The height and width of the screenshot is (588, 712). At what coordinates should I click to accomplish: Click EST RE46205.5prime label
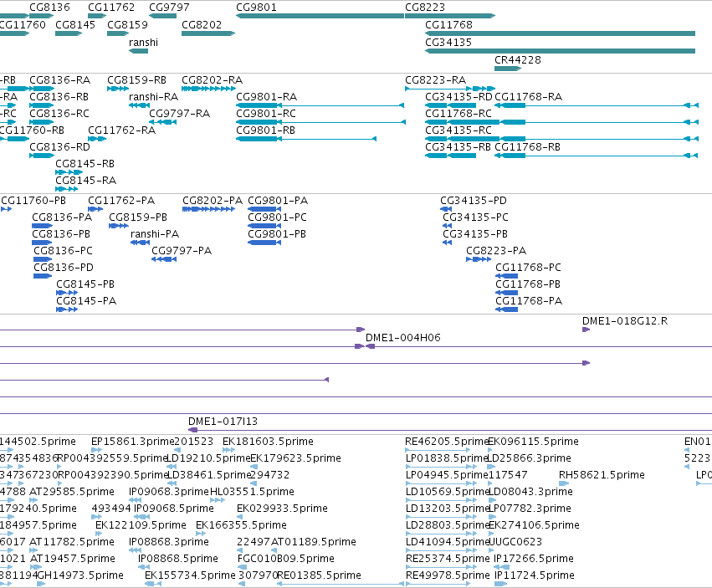(x=447, y=442)
